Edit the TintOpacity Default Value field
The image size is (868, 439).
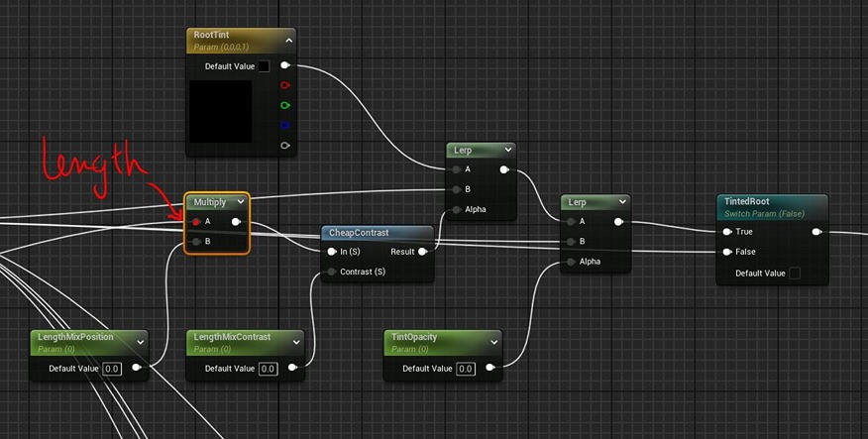pos(466,369)
